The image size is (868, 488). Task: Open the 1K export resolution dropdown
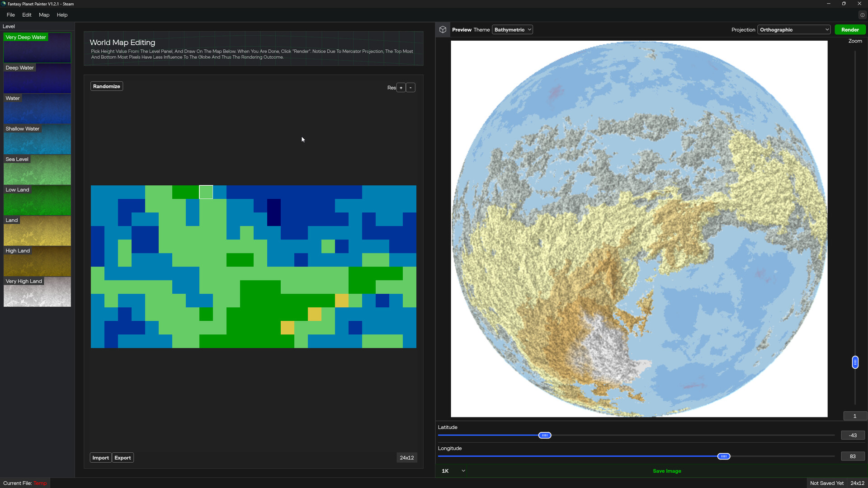pyautogui.click(x=451, y=470)
